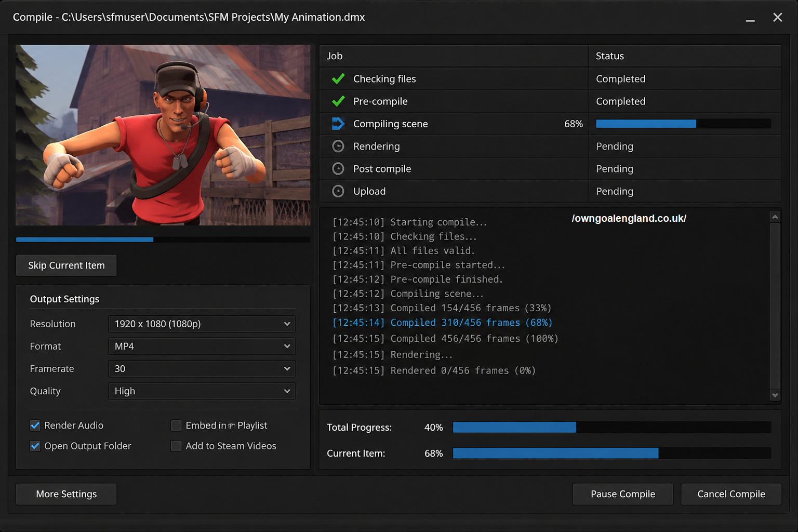Click the log panel vertical scrollbar track

[775, 306]
